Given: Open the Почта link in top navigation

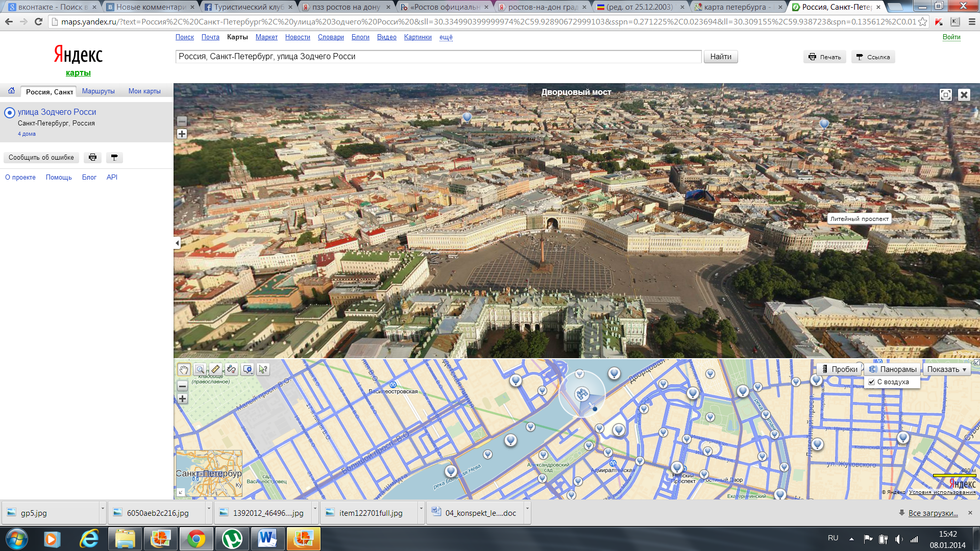Looking at the screenshot, I should click(x=210, y=37).
